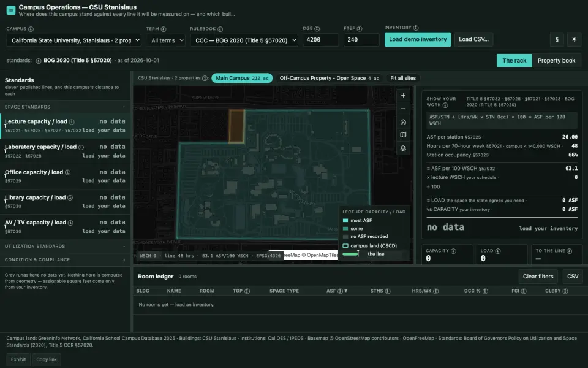Click the info icon beside Capacity
Viewport: 588px width, 368px height.
453,251
